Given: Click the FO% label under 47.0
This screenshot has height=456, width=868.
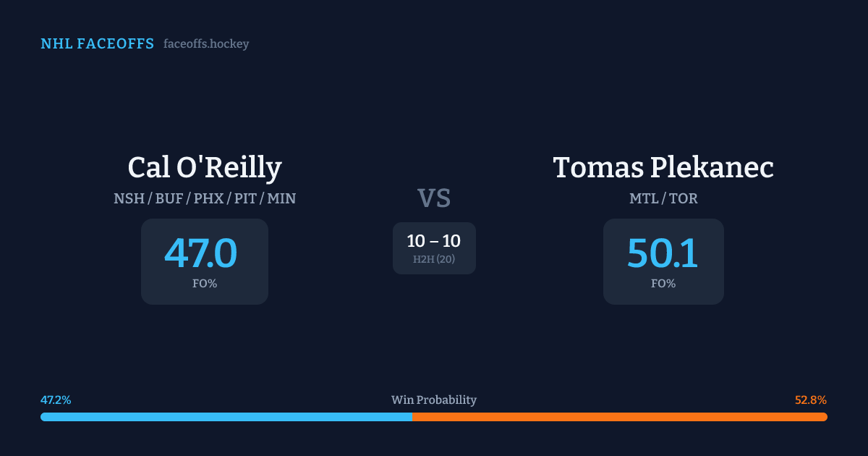Looking at the screenshot, I should click(x=205, y=284).
